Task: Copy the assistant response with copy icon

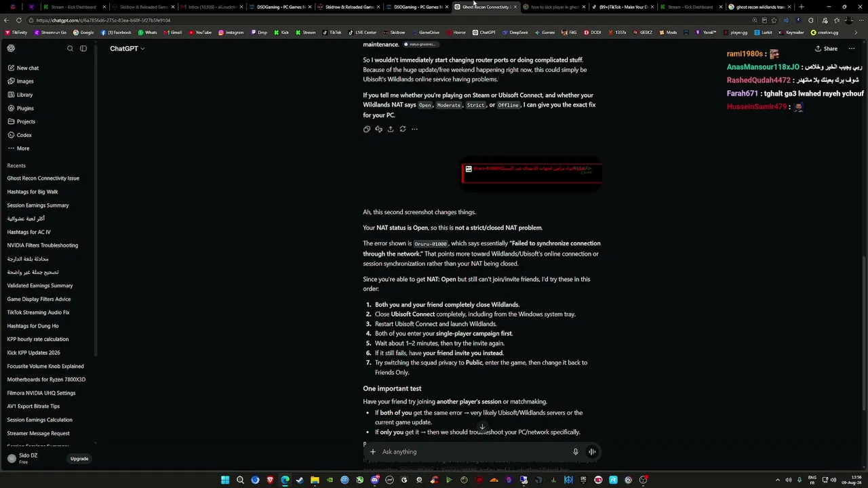Action: 367,129
